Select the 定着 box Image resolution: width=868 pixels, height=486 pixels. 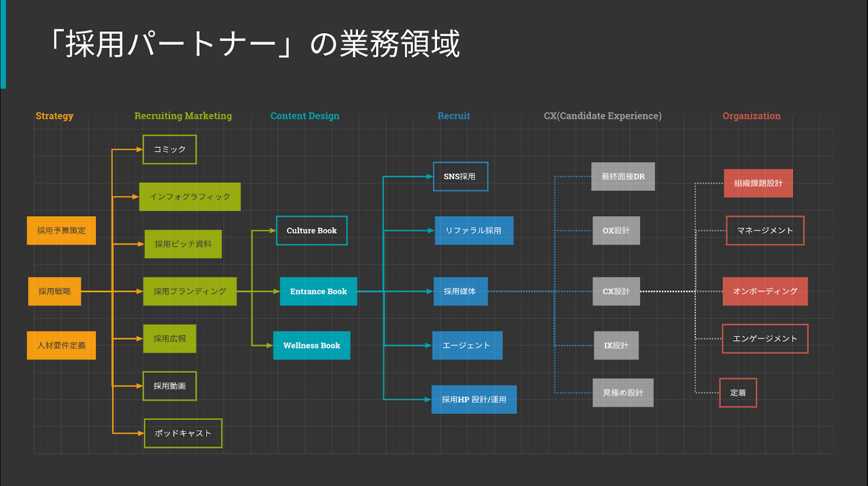[x=738, y=393]
